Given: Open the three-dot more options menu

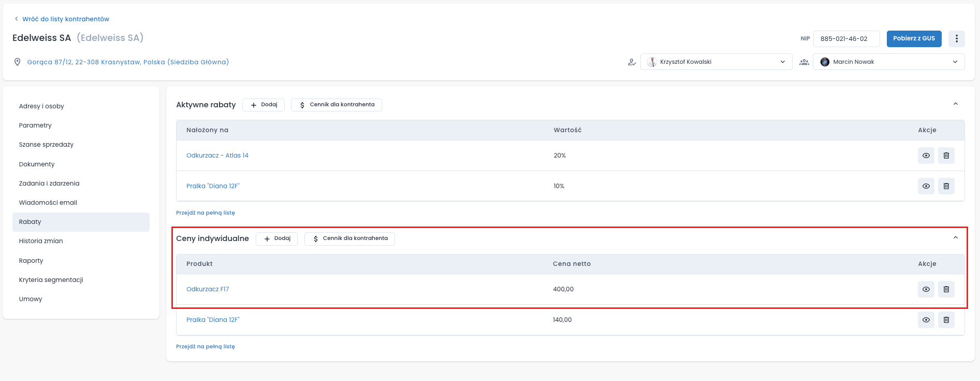Looking at the screenshot, I should (x=956, y=38).
